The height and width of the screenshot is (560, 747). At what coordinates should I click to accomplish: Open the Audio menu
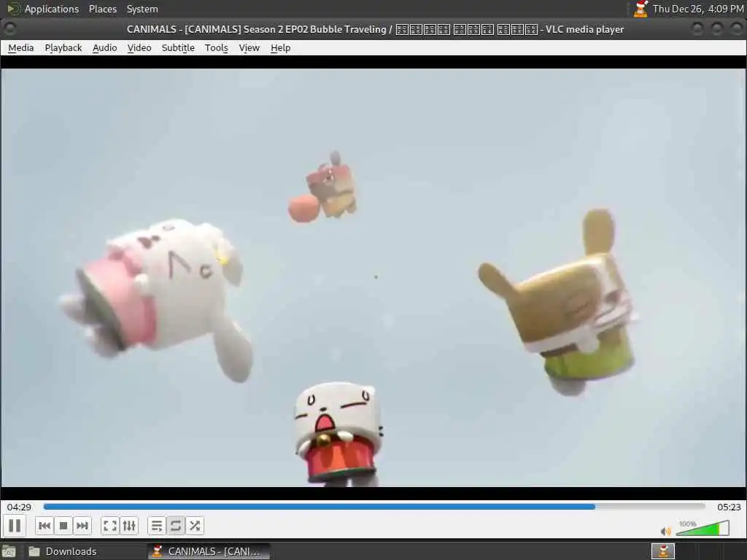tap(105, 47)
